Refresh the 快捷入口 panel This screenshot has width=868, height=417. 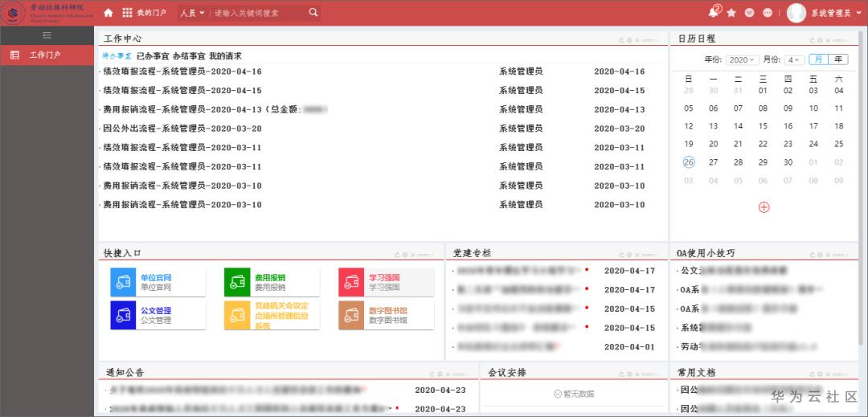398,255
